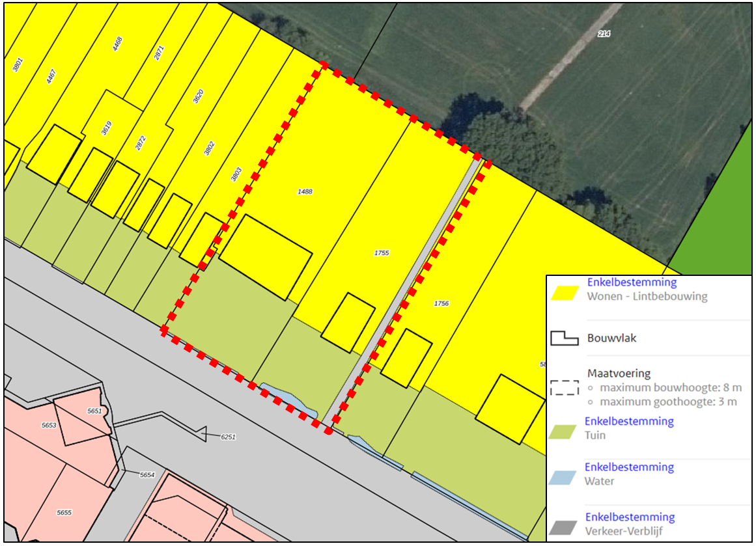Open Enkelbestemming link above Wonen - Lintbebouwing
This screenshot has height=546, width=756.
(x=632, y=282)
